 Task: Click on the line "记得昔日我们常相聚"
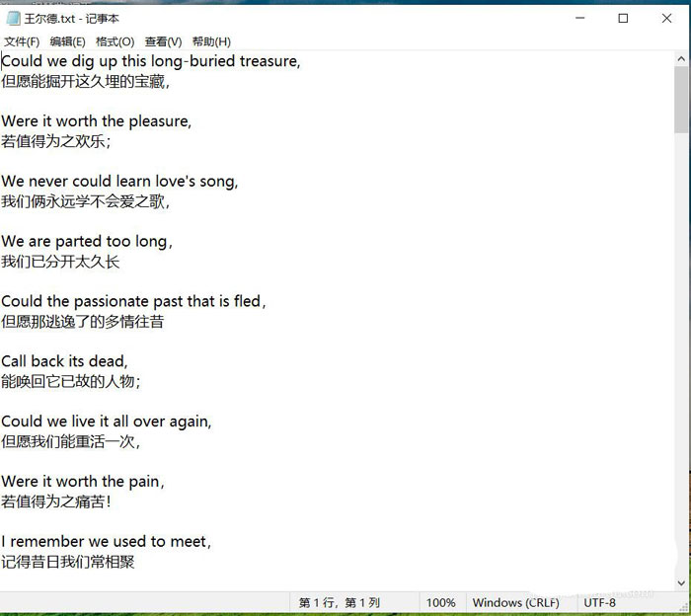click(x=68, y=562)
